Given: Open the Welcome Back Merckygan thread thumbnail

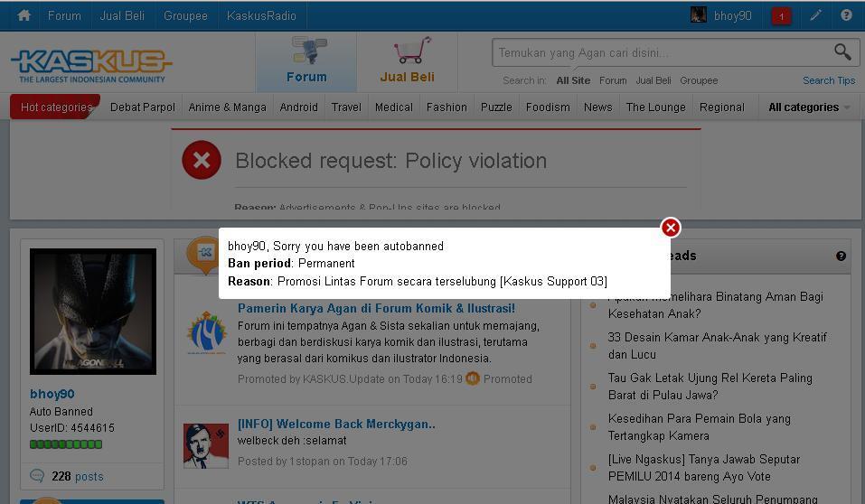Looking at the screenshot, I should 206,445.
